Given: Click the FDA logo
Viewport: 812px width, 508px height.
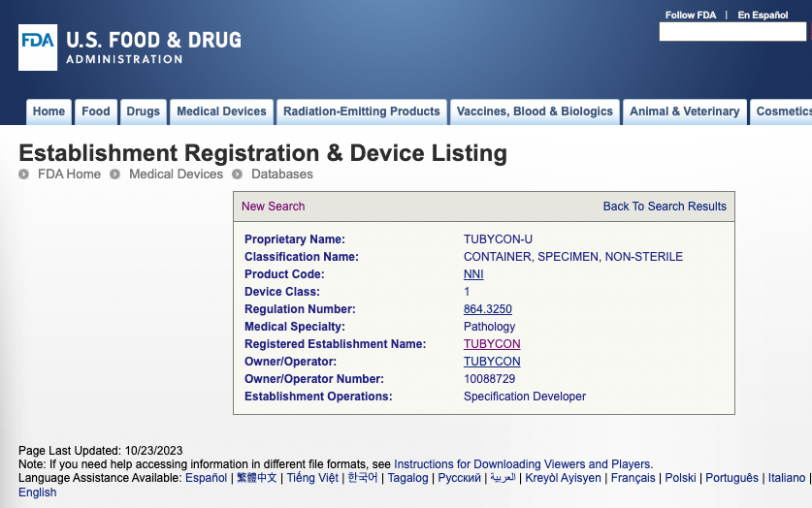Looking at the screenshot, I should tap(38, 48).
